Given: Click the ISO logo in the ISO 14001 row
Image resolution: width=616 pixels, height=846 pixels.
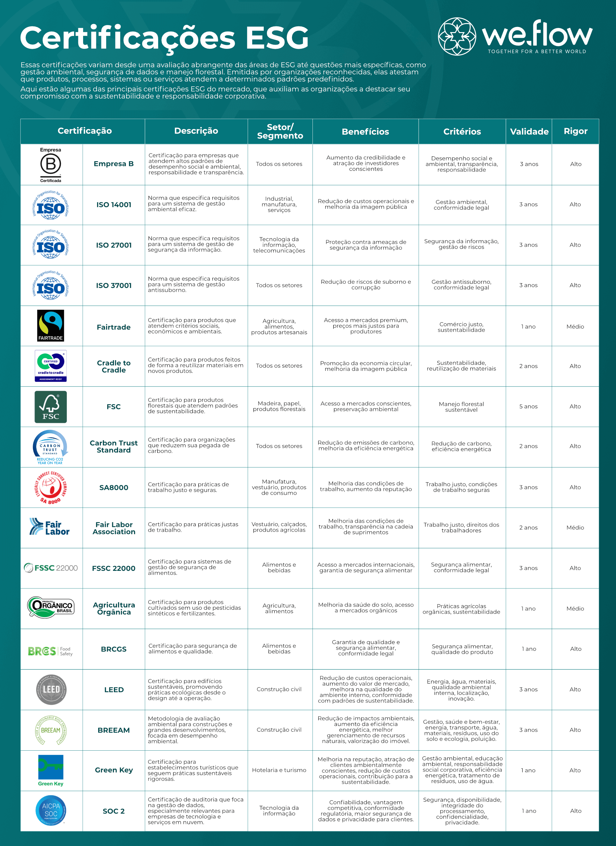Looking at the screenshot, I should (51, 205).
